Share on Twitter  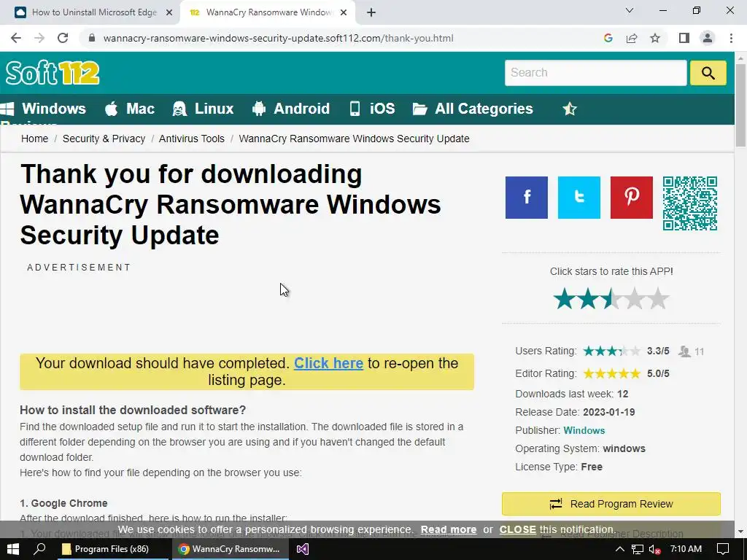pyautogui.click(x=578, y=198)
